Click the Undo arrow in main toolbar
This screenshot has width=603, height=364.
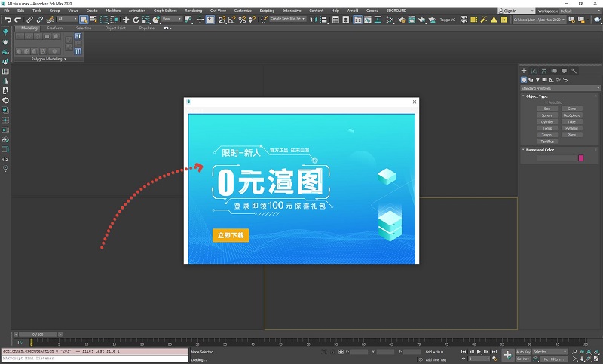pyautogui.click(x=7, y=19)
